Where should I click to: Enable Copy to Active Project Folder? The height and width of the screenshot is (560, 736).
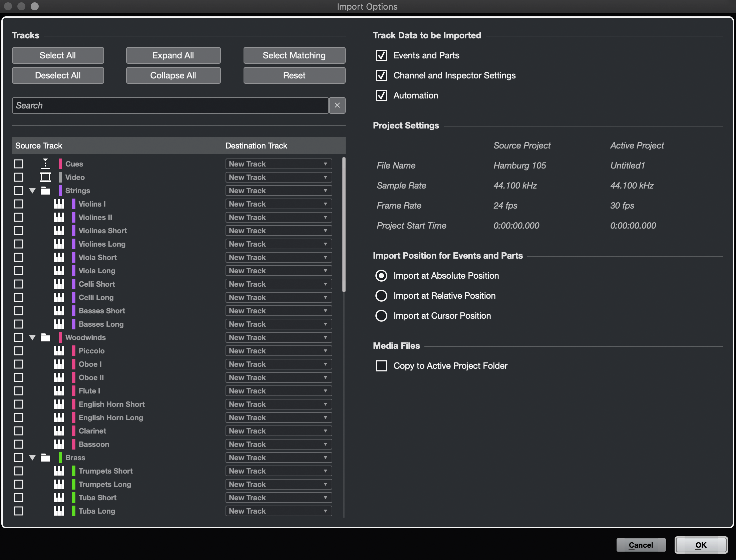click(381, 366)
